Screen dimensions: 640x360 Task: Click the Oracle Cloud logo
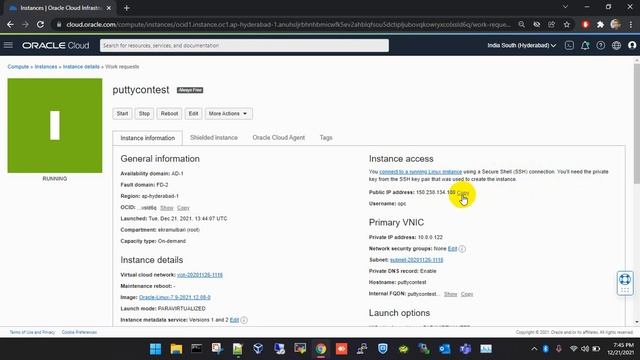point(56,45)
